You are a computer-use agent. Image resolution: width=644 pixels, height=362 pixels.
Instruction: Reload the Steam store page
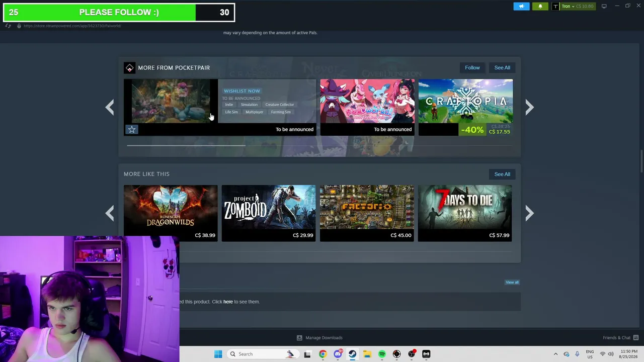[x=8, y=26]
